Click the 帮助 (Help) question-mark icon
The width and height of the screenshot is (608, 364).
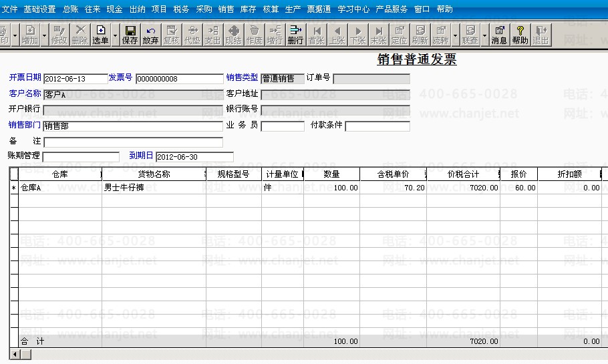pyautogui.click(x=520, y=35)
